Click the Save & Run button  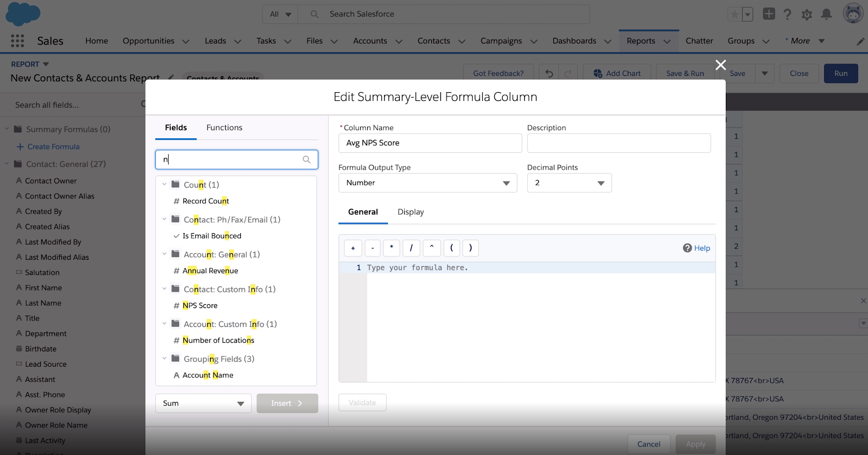685,73
